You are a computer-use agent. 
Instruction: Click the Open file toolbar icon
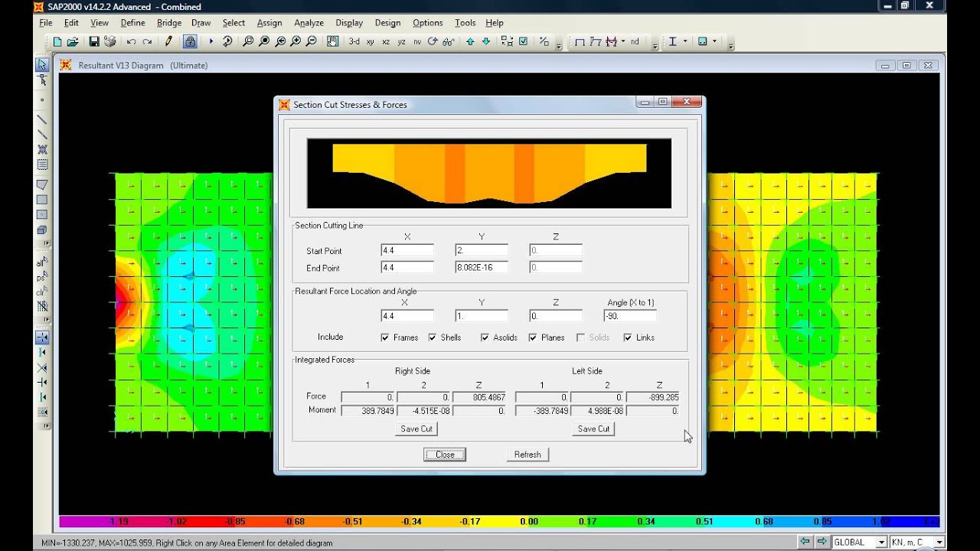pyautogui.click(x=73, y=41)
